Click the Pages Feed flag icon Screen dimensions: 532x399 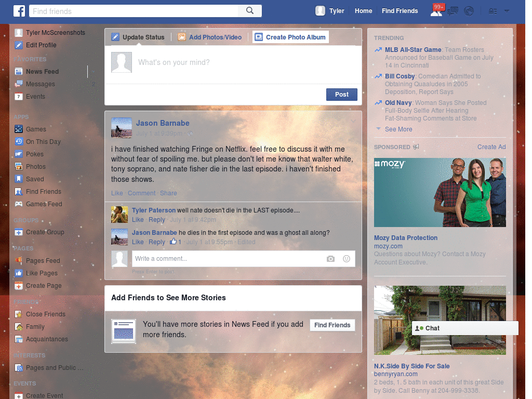(x=19, y=261)
